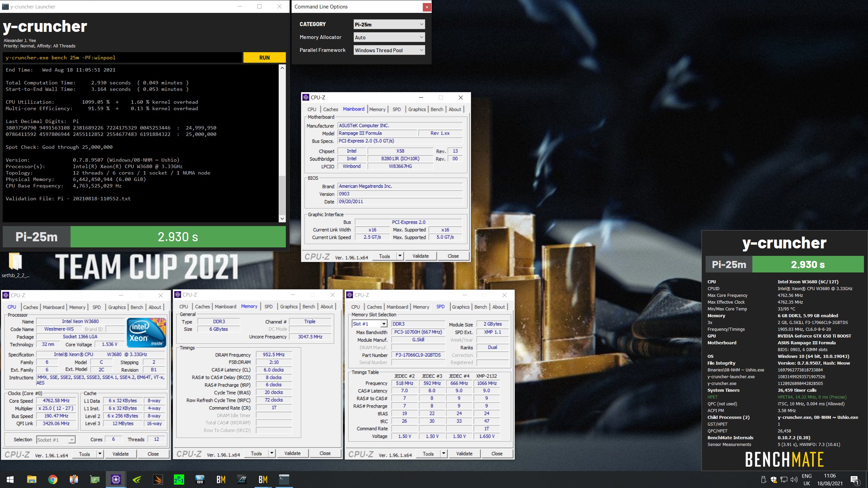
Task: Expand Tools arrow in SPD CPU-Z window
Action: (443, 453)
